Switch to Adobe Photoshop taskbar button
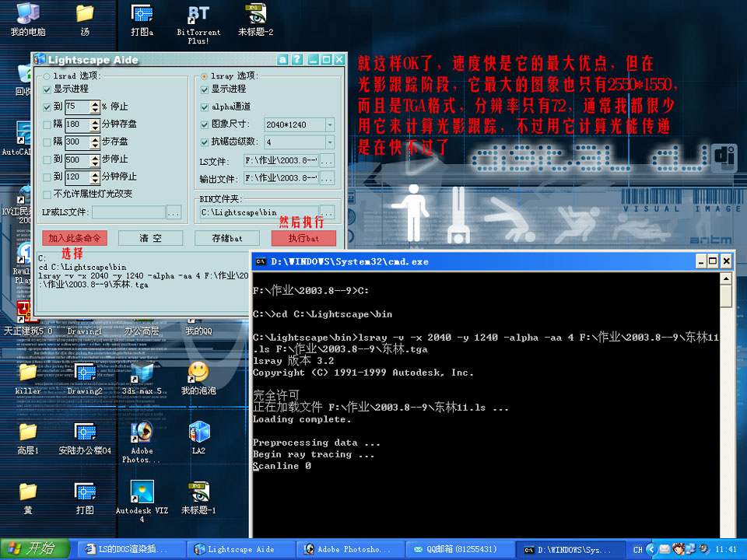Screen dimensions: 747x560 point(351,550)
